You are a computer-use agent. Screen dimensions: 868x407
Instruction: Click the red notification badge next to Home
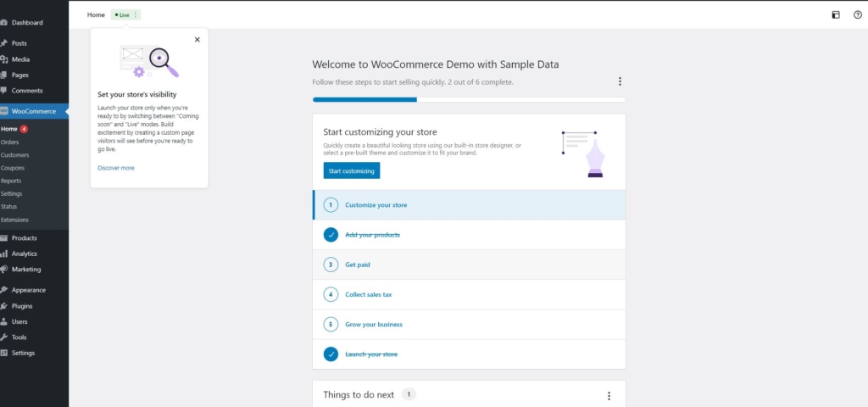click(24, 129)
